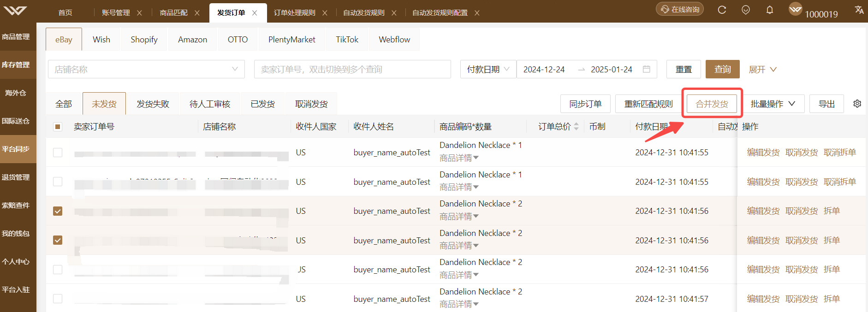
Task: Open the 付款日期 date type dropdown
Action: click(488, 69)
